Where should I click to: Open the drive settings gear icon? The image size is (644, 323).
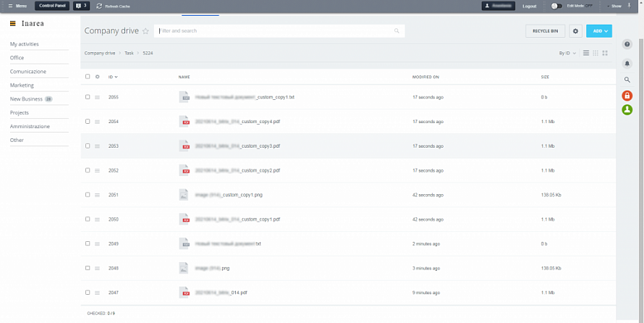pyautogui.click(x=575, y=31)
